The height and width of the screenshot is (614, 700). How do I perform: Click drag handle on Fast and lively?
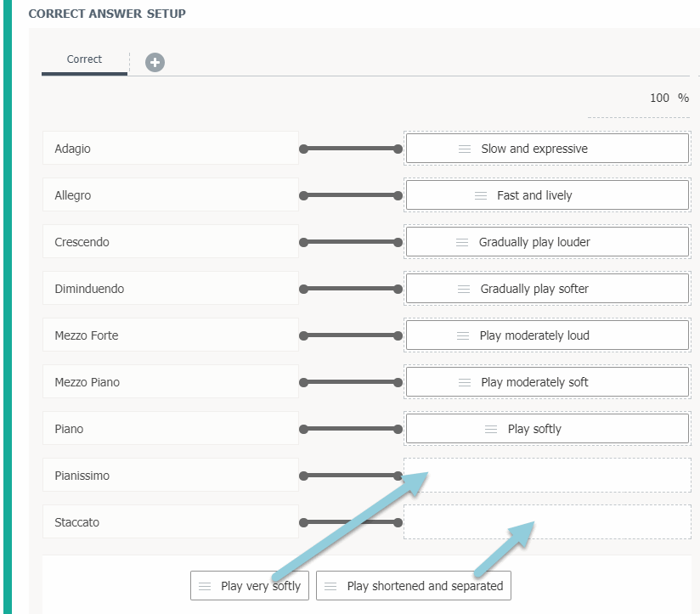481,195
